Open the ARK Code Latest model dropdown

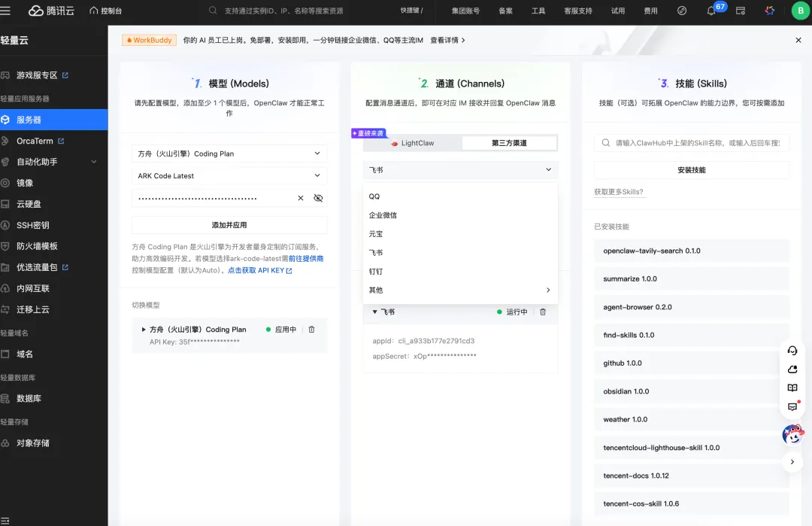point(229,175)
